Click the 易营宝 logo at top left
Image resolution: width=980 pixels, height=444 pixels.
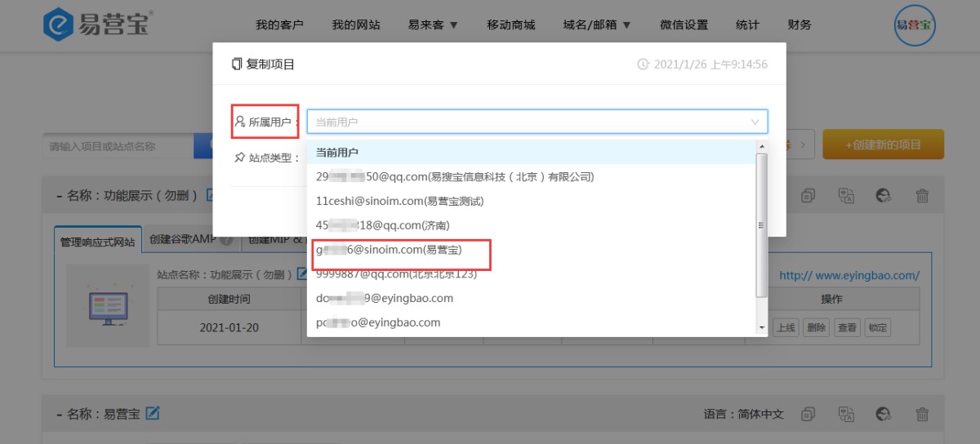click(x=96, y=25)
